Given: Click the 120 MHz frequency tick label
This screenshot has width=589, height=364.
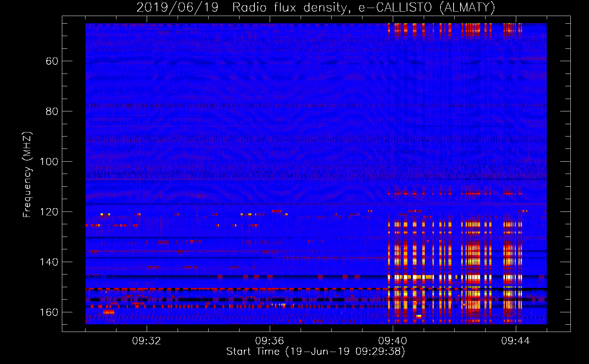Looking at the screenshot, I should click(49, 212).
